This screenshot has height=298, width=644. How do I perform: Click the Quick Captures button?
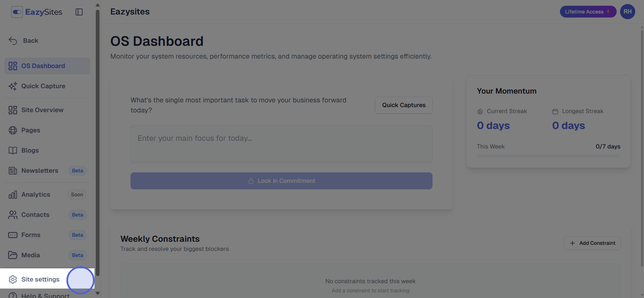403,105
